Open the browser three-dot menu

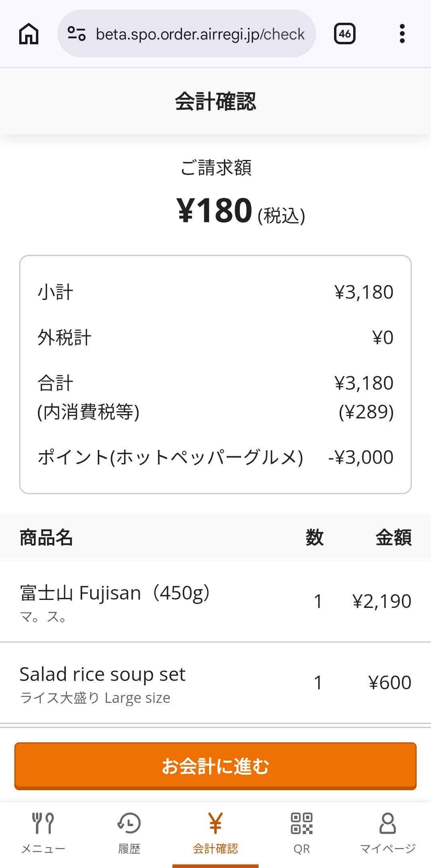coord(402,34)
